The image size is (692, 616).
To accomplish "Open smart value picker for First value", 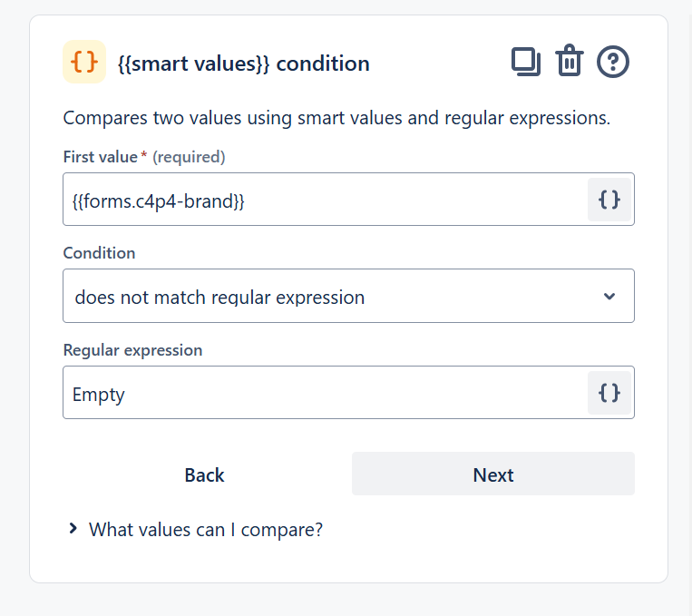I will pos(609,200).
